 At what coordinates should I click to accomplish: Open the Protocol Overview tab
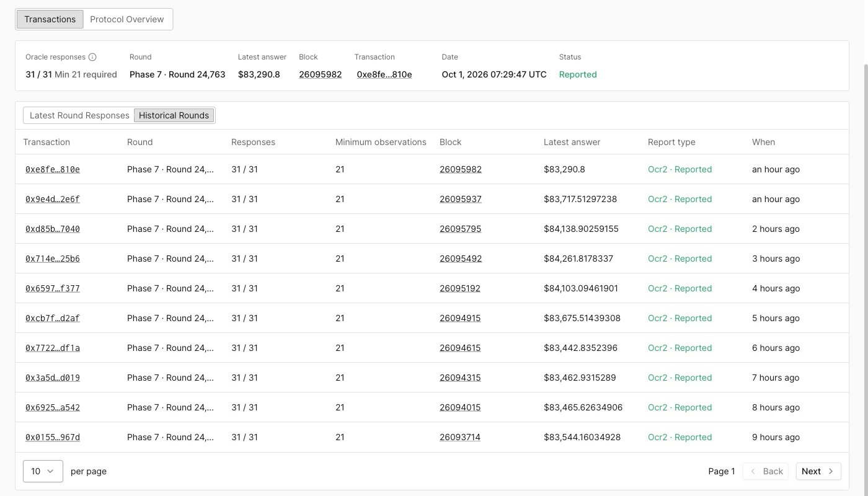[x=127, y=19]
